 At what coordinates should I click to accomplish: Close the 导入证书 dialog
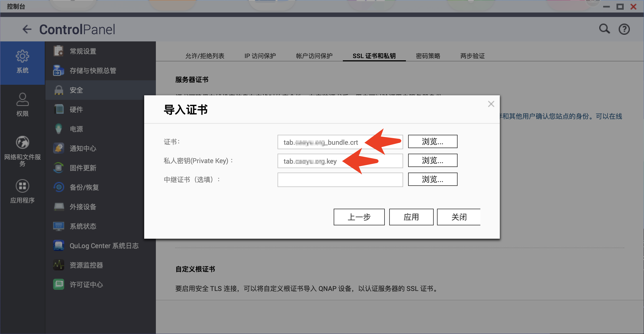click(x=491, y=104)
